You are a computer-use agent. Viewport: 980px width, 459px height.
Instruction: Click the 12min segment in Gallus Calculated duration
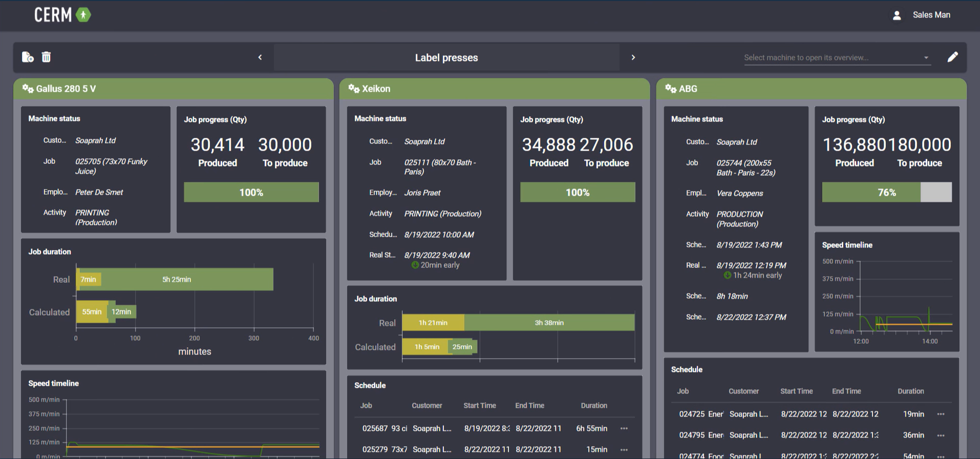(x=122, y=311)
